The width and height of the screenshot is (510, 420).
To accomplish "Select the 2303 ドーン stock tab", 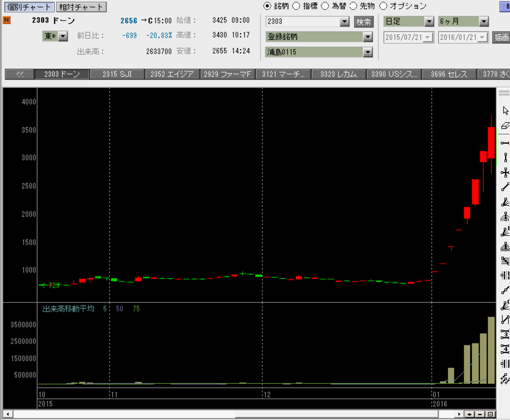I will [62, 74].
